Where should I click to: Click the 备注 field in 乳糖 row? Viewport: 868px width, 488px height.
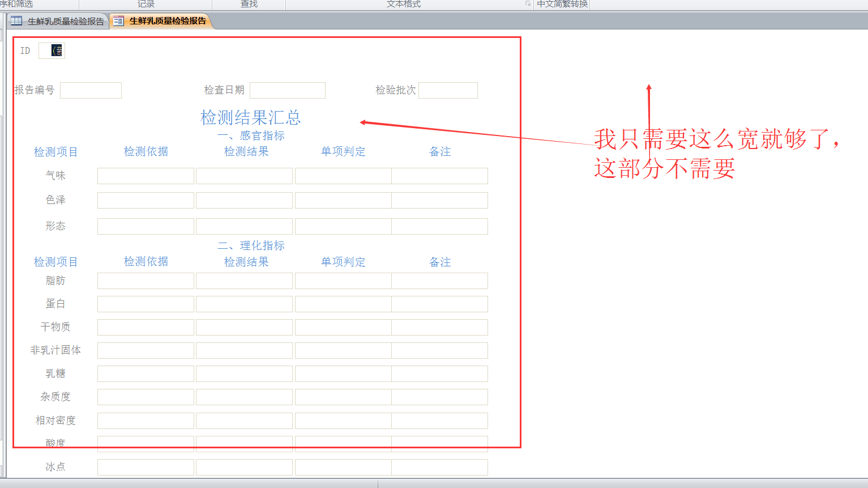click(439, 374)
